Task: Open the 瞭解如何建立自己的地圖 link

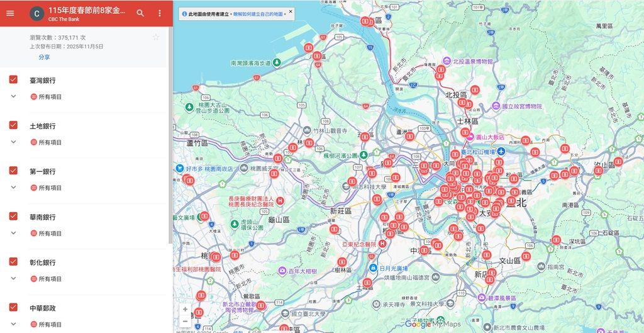Action: point(258,14)
